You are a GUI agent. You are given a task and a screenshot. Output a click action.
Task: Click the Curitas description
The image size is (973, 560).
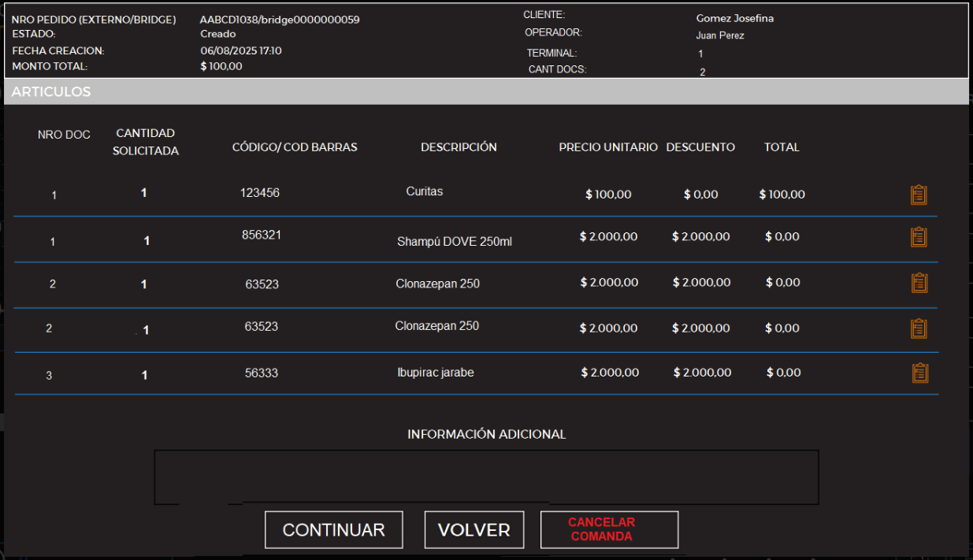(x=425, y=191)
